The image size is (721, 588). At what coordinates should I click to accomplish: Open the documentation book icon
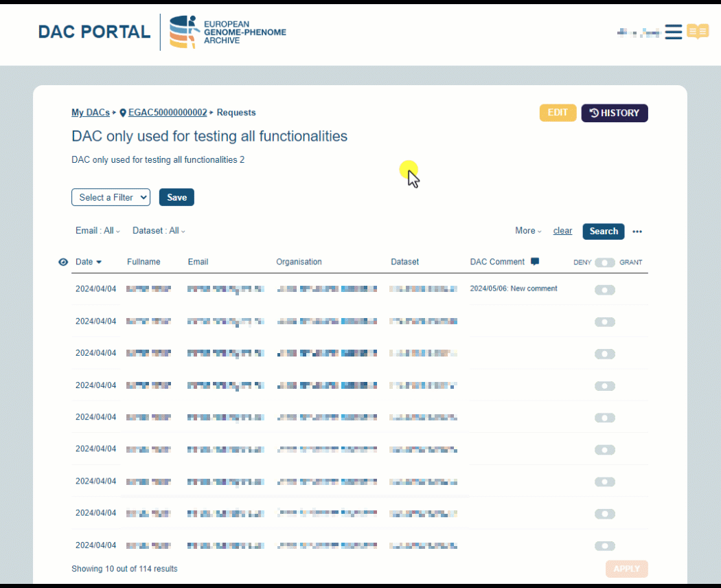698,32
